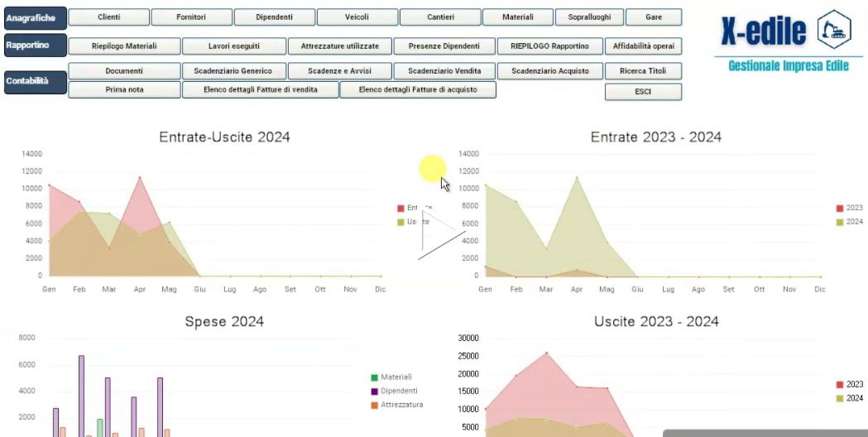Click the green Materiali legend swatch

point(374,377)
